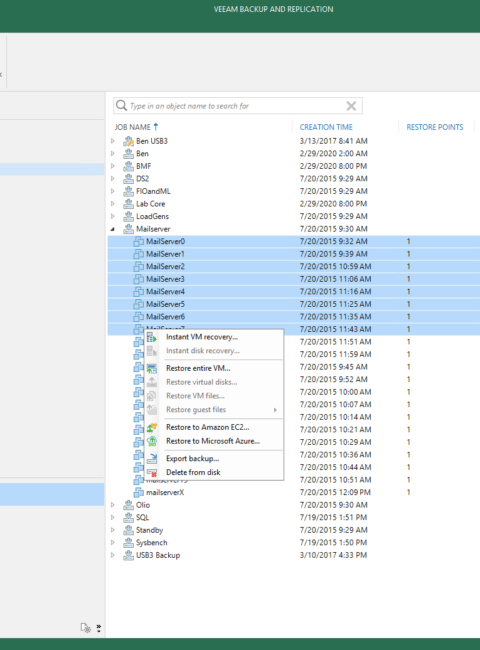Expand the Standby job node
This screenshot has width=480, height=650.
tap(113, 530)
